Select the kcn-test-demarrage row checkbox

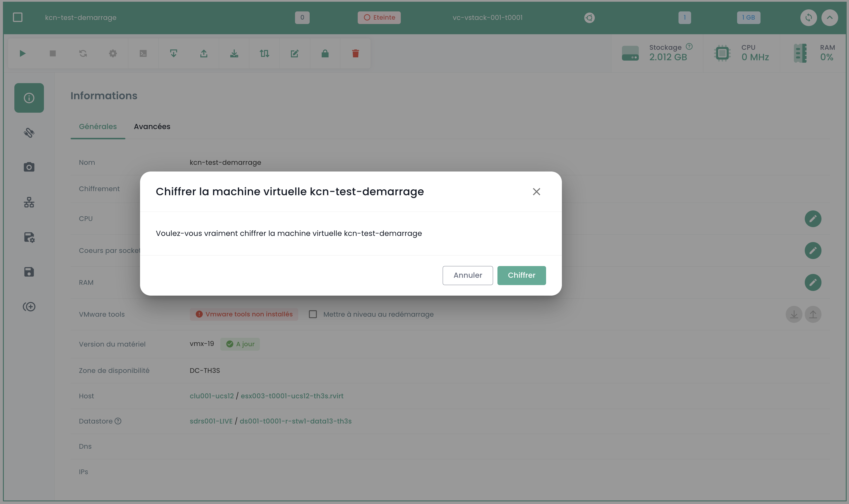click(x=18, y=17)
